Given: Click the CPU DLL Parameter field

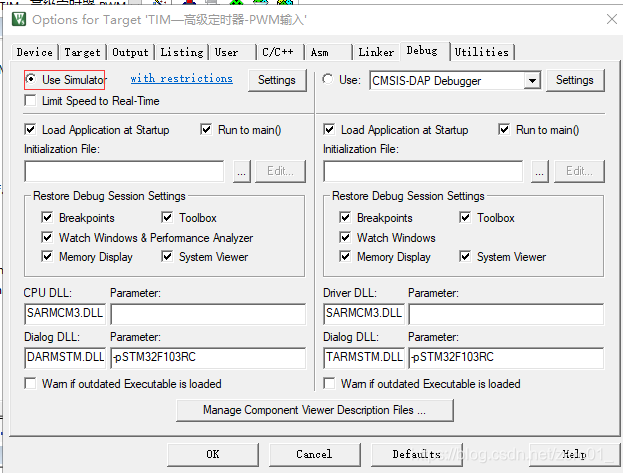Looking at the screenshot, I should (208, 314).
